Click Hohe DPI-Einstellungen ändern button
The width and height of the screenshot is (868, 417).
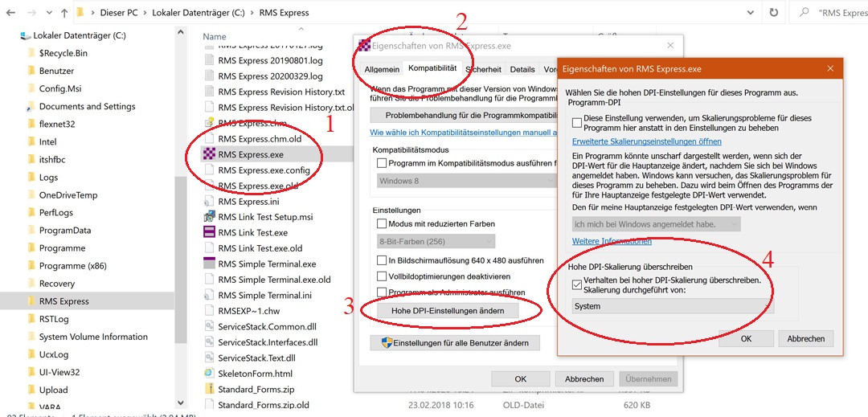coord(448,311)
